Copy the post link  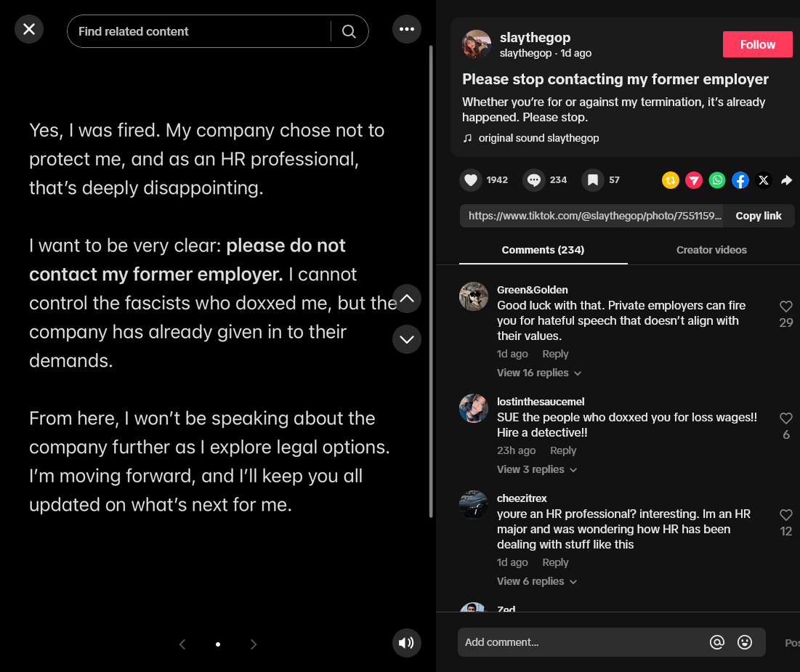758,216
